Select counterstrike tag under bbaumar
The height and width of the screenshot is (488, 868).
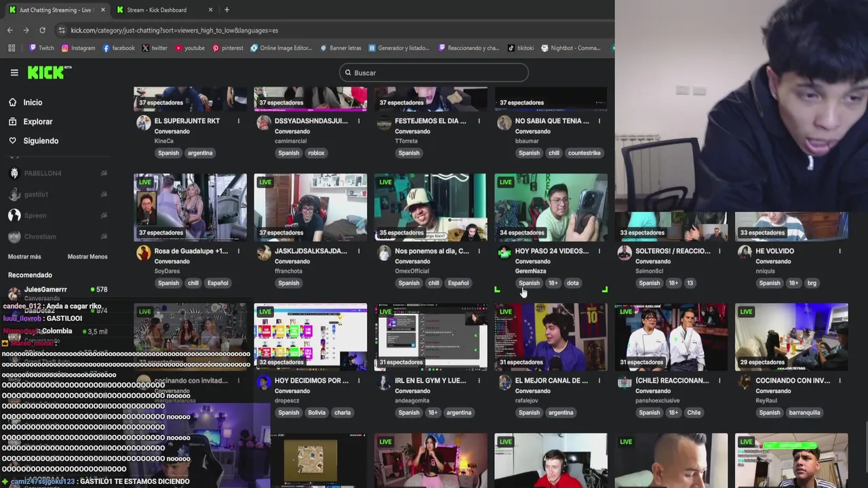[584, 153]
